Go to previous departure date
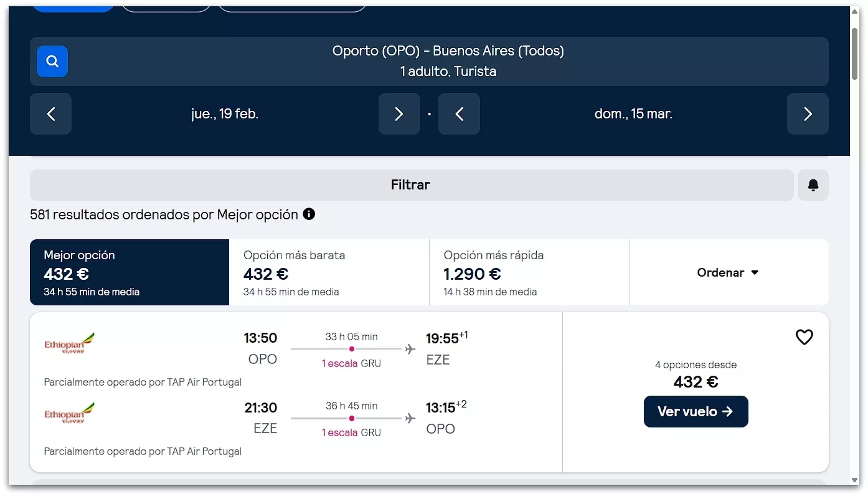The image size is (868, 496). (51, 114)
